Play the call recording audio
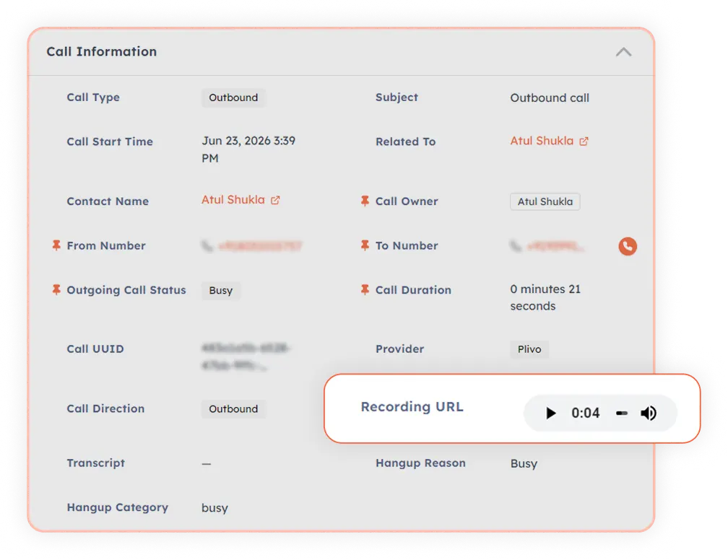The width and height of the screenshot is (728, 560). tap(550, 413)
